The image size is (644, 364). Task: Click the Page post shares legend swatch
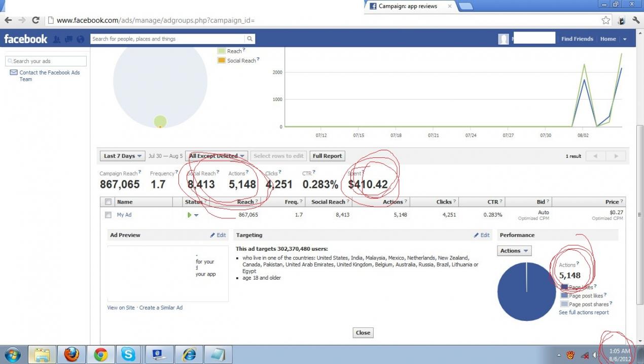[x=564, y=304]
